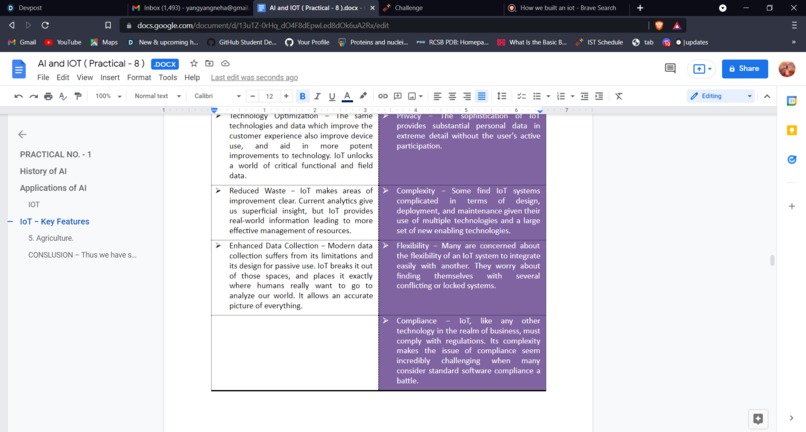Open line and paragraph spacing
Image resolution: width=806 pixels, height=432 pixels.
point(502,96)
